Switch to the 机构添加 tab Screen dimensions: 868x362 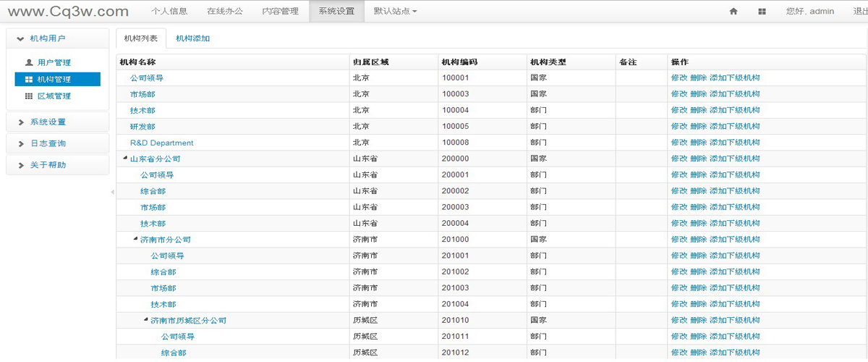(192, 38)
